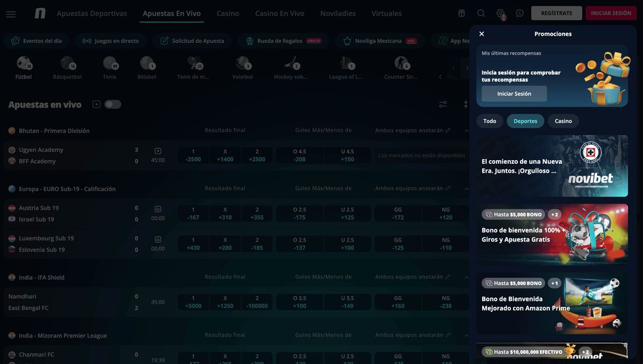
Task: Toggle the Apuestas en vivo streaming switch
Action: tap(112, 104)
